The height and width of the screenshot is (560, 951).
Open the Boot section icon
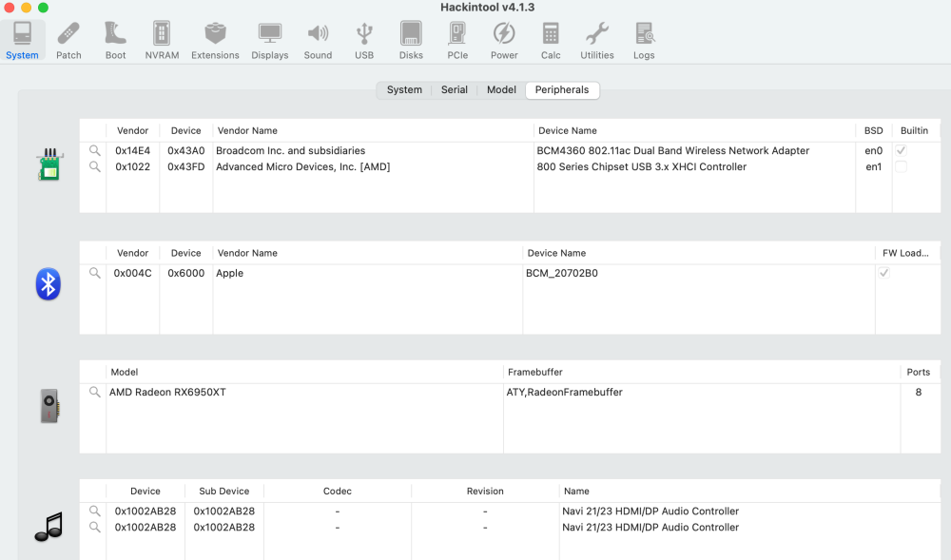(x=115, y=41)
